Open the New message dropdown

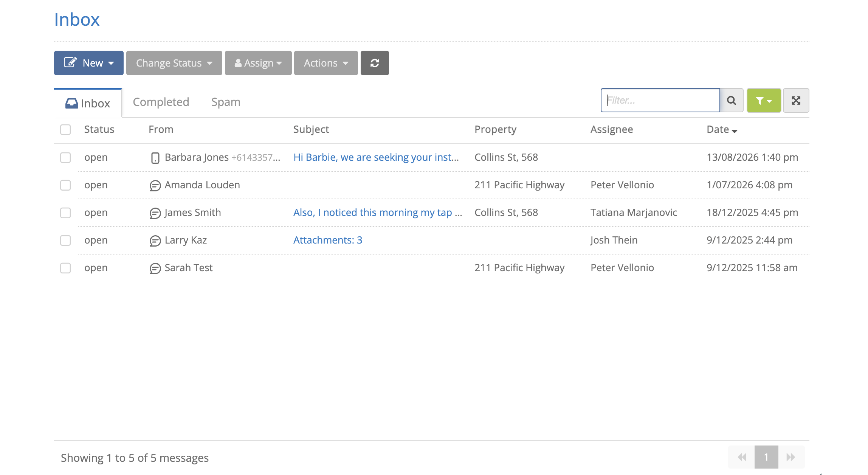(x=88, y=63)
